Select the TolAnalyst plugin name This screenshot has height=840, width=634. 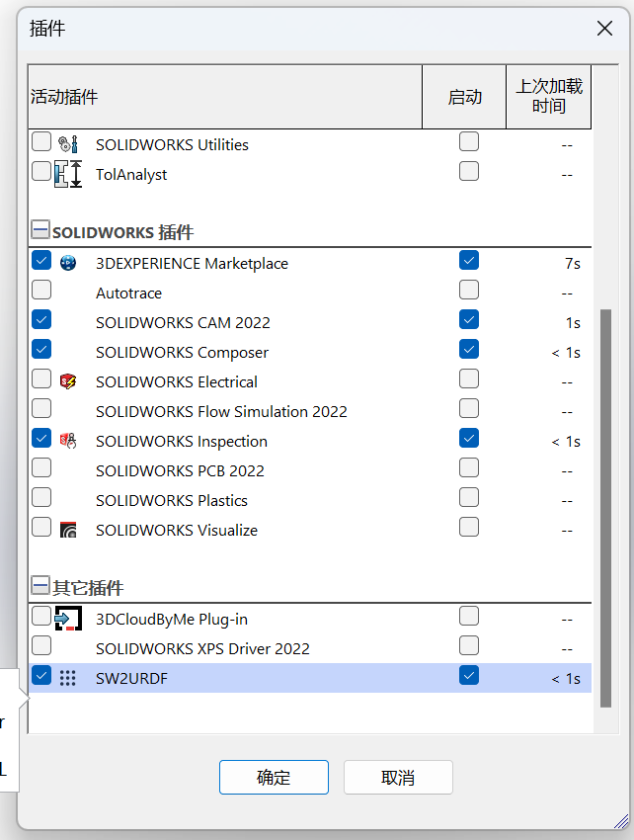coord(131,175)
